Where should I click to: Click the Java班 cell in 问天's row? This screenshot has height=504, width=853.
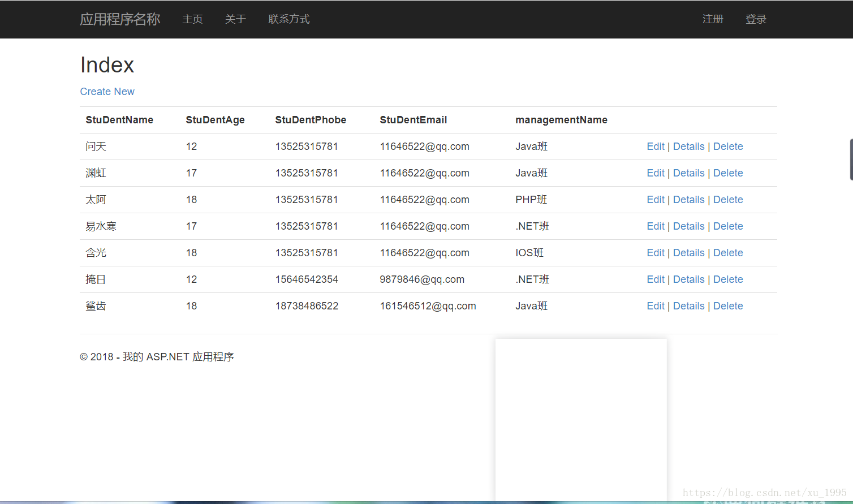click(532, 147)
